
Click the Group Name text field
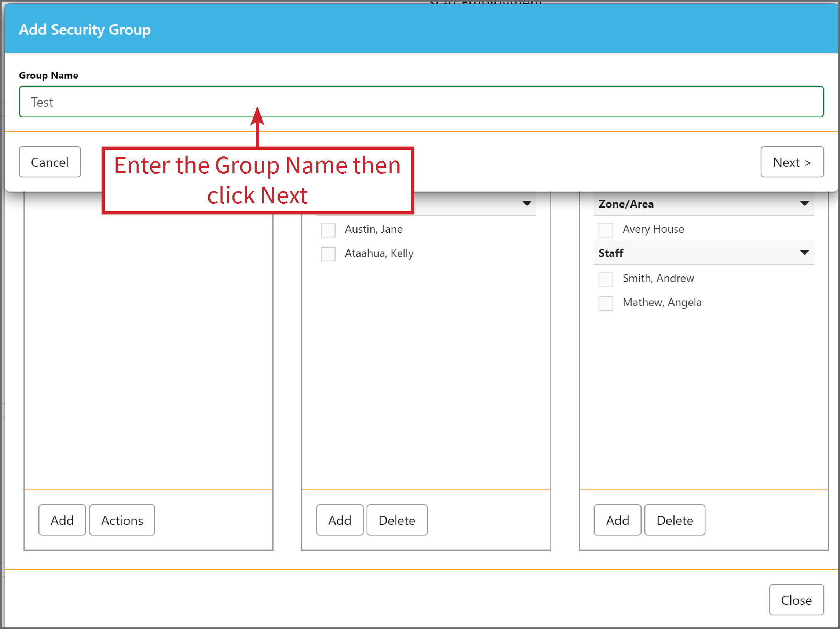(421, 102)
